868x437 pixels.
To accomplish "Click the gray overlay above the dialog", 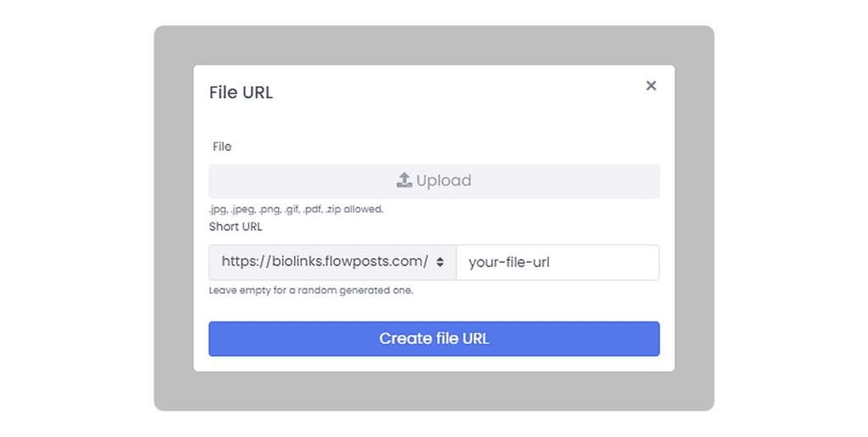I will 434,46.
